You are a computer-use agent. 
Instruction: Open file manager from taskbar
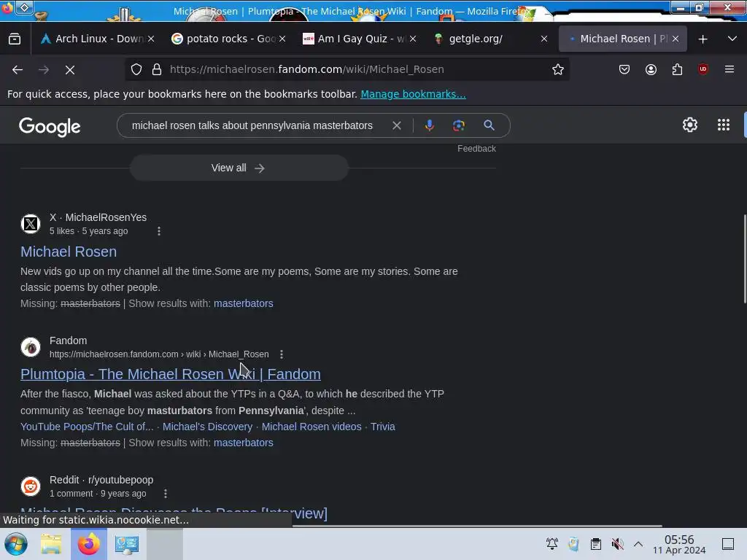(51, 544)
